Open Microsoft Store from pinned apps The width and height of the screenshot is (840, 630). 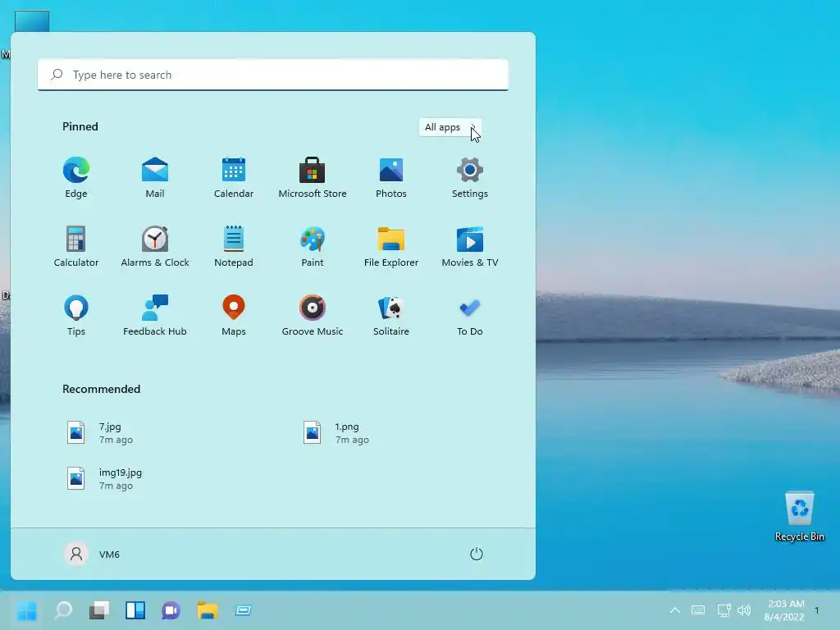tap(313, 178)
